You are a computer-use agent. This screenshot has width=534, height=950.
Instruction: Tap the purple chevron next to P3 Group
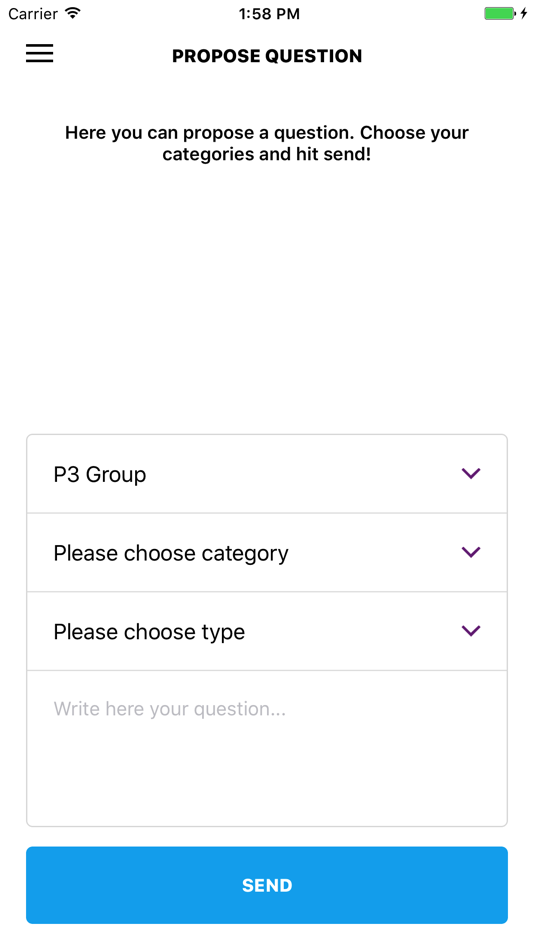(x=471, y=473)
